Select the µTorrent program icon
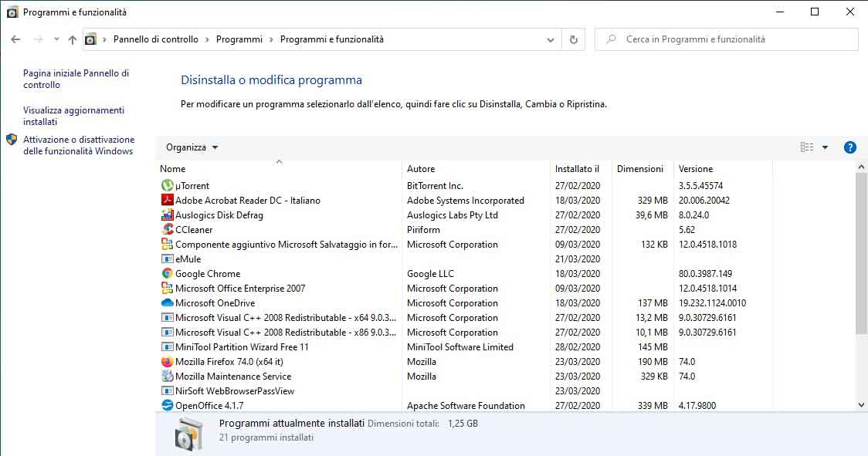Viewport: 868px width, 456px height. tap(167, 185)
